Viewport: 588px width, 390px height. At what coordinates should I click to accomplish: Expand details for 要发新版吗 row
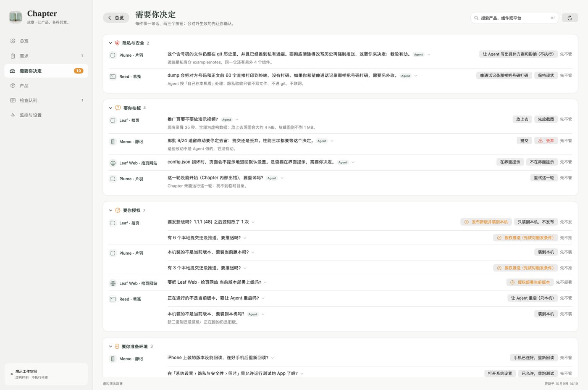click(x=253, y=222)
